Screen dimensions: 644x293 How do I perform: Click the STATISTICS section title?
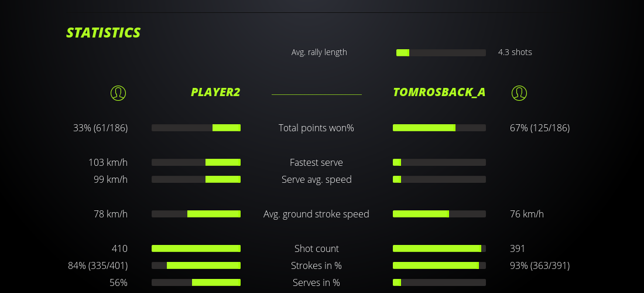point(104,32)
